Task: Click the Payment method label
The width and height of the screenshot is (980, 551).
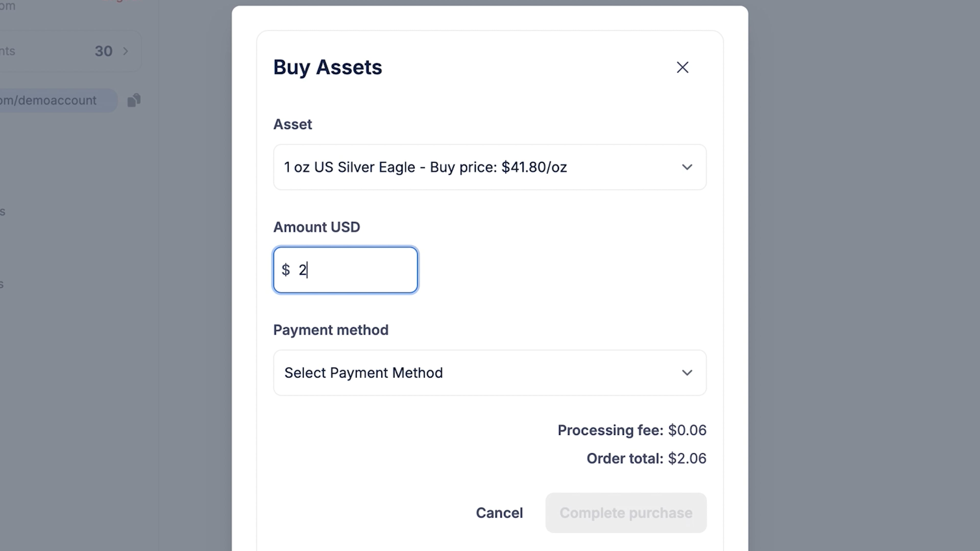Action: coord(330,330)
